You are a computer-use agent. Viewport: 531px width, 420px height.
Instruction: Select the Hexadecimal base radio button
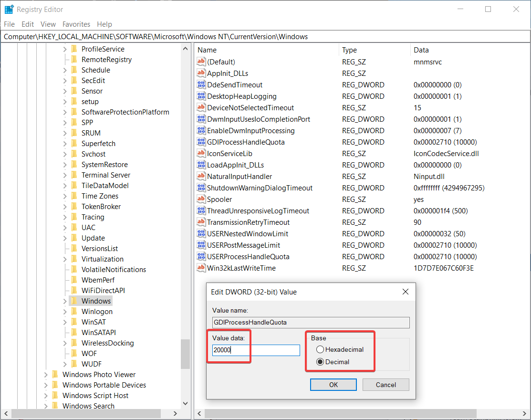pos(320,349)
